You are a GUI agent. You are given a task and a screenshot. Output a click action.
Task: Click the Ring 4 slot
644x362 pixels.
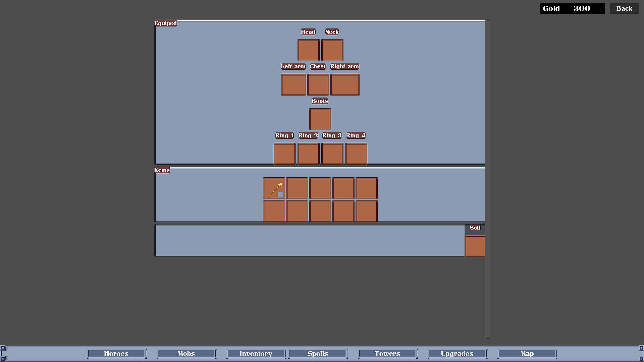tap(356, 154)
